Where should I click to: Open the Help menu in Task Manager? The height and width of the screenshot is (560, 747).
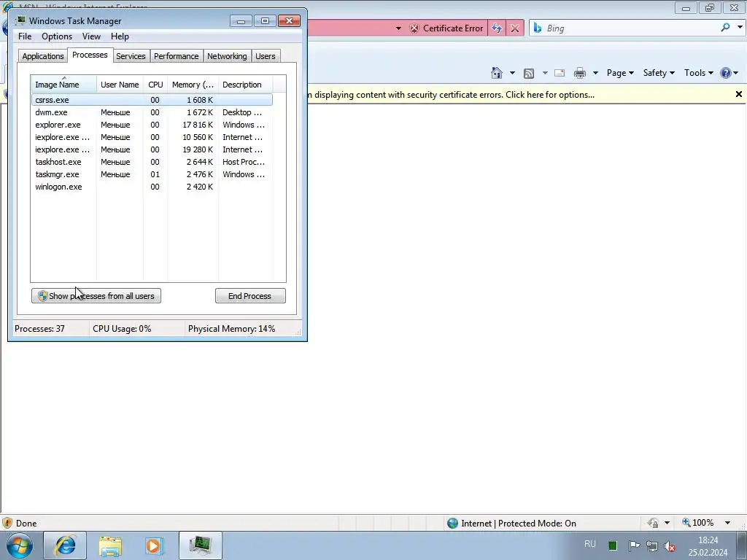(x=120, y=36)
